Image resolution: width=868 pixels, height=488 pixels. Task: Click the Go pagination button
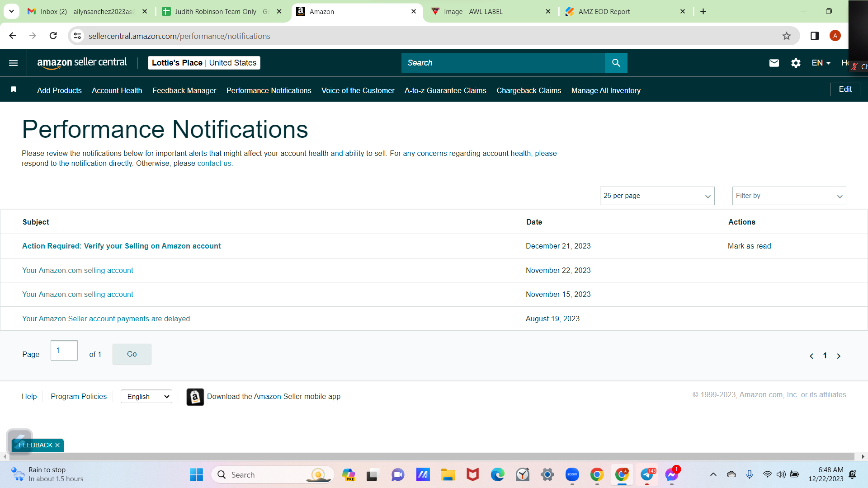coord(132,354)
